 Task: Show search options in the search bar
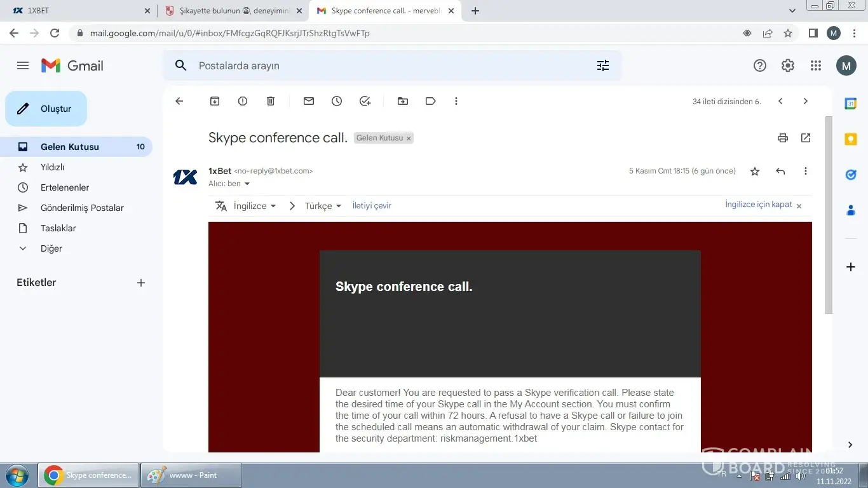[602, 65]
